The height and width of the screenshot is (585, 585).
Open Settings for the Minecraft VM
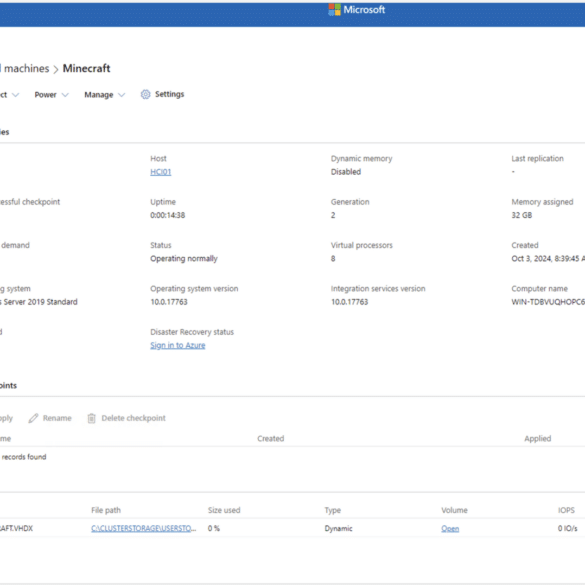(x=162, y=94)
